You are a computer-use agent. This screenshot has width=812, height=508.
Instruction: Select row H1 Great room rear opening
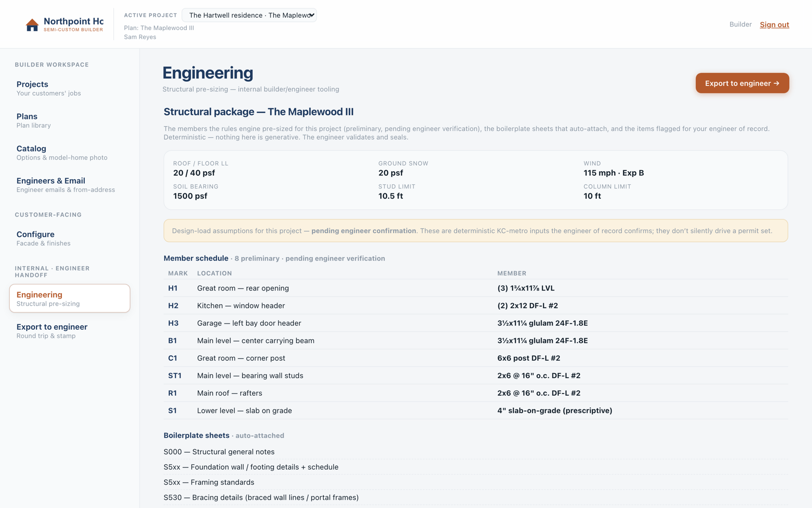(476, 288)
